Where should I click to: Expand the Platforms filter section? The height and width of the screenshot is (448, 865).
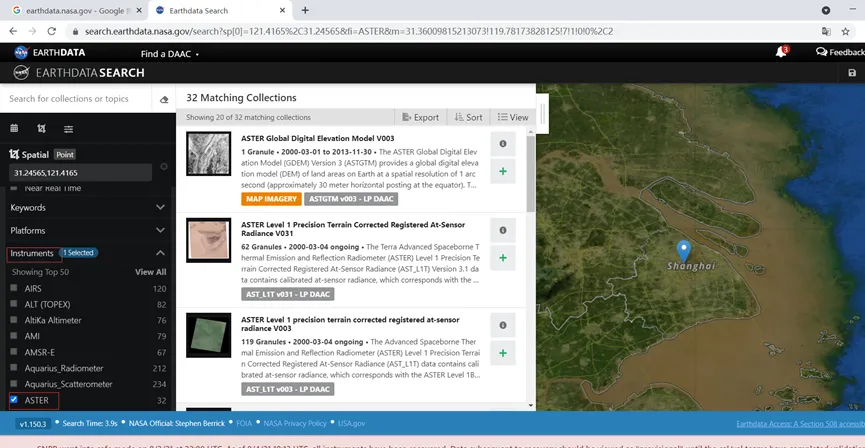[88, 231]
